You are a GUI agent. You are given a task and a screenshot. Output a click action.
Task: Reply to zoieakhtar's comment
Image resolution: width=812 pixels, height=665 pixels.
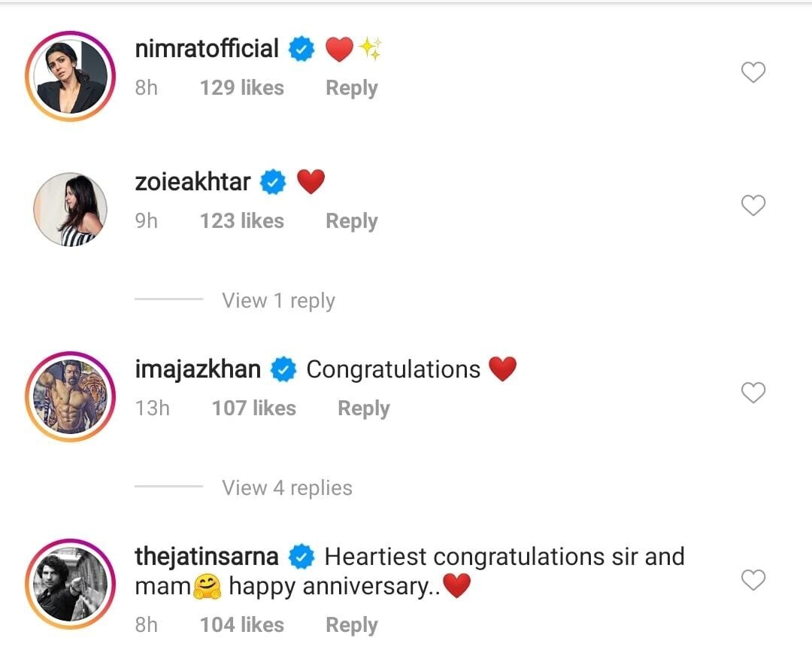[351, 221]
